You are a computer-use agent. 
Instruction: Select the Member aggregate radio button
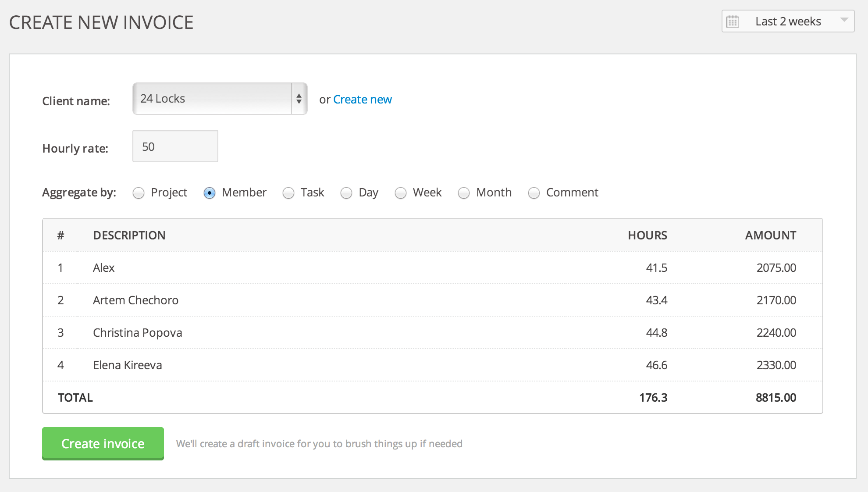209,192
